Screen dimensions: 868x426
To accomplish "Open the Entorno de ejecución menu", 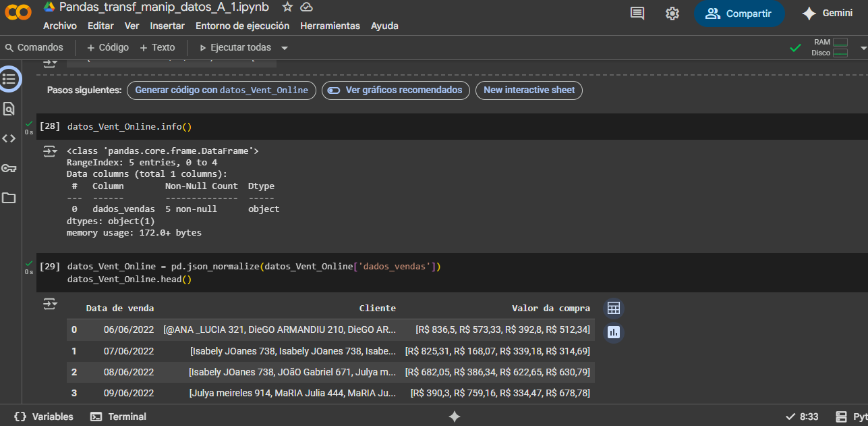I will [242, 26].
